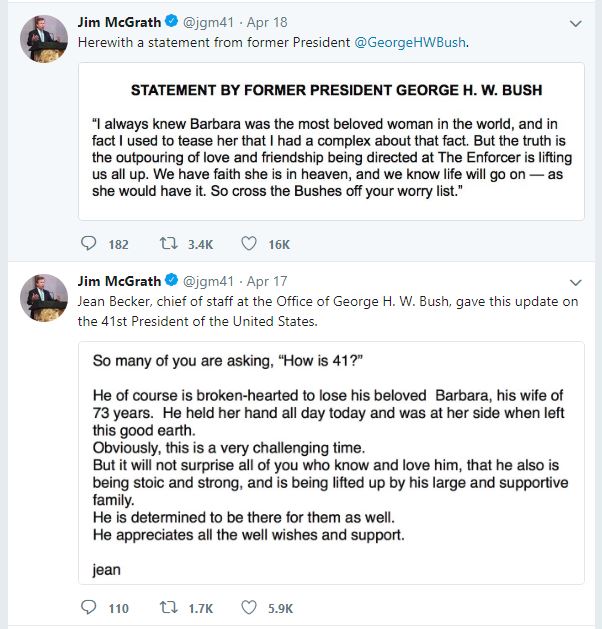Retweet the Apr 18 Bush statement tweet
This screenshot has width=602, height=629.
pos(168,243)
